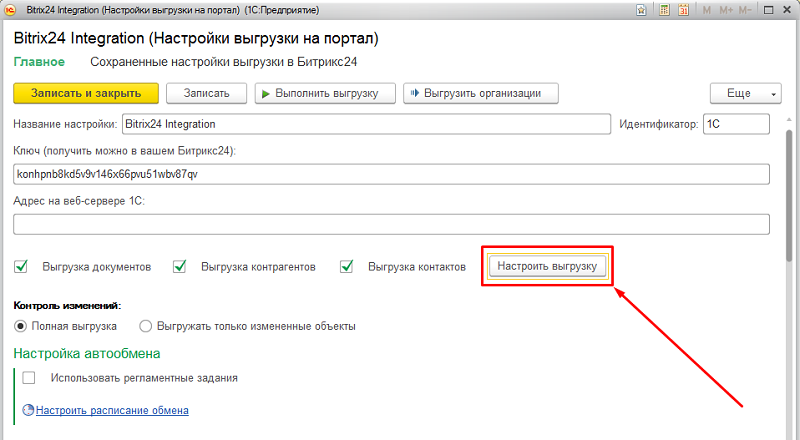Switch to the Главное tab
800x440 pixels.
pos(39,62)
